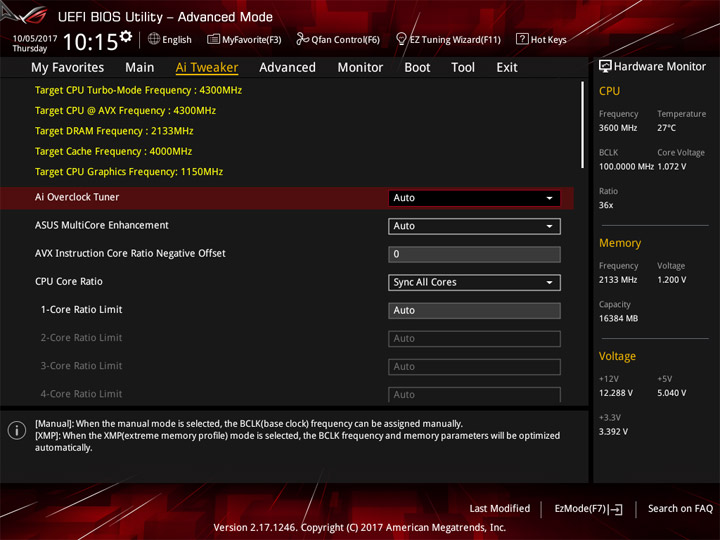Click Search on FAQ link
Image resolution: width=720 pixels, height=540 pixels.
(x=680, y=509)
